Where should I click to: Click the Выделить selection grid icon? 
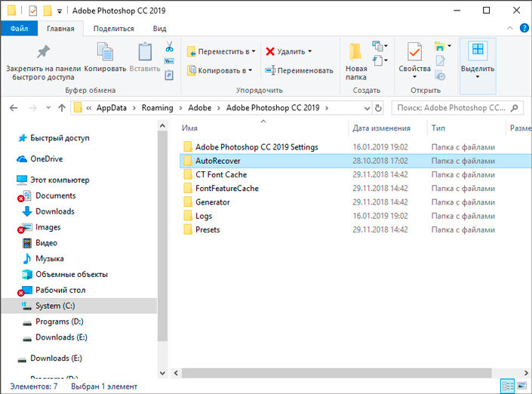(478, 49)
